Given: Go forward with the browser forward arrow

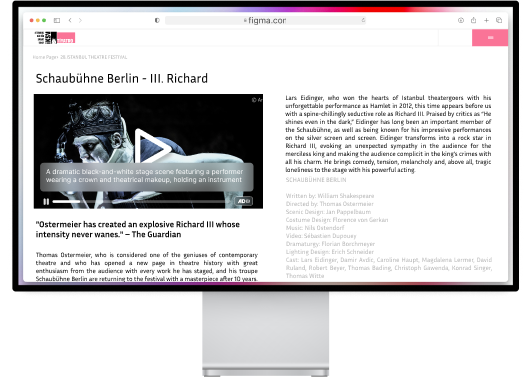Looking at the screenshot, I should (x=80, y=20).
